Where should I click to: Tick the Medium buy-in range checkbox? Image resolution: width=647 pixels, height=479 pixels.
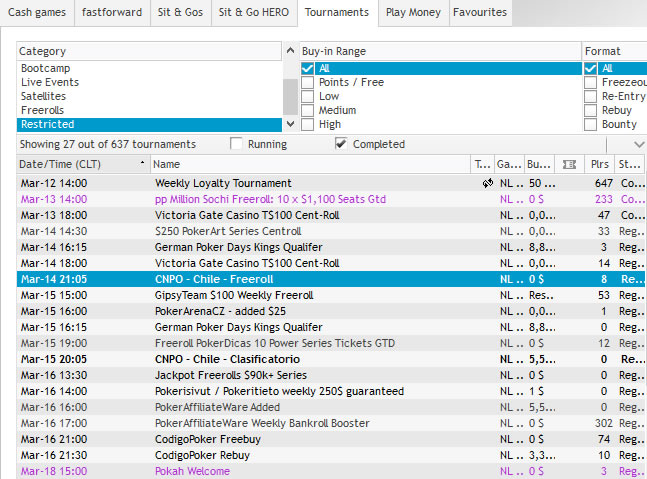(x=308, y=110)
